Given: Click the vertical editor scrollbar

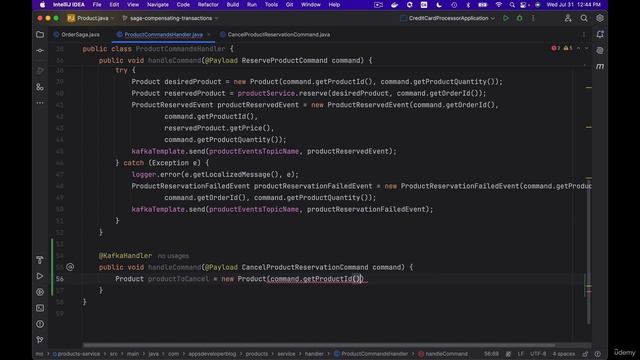Looking at the screenshot, I should point(589,251).
